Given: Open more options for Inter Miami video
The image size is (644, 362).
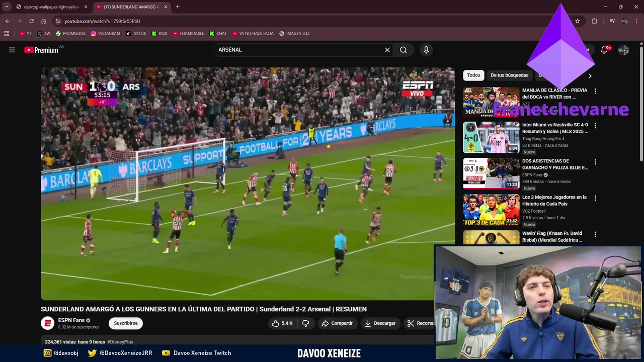Looking at the screenshot, I should (595, 126).
